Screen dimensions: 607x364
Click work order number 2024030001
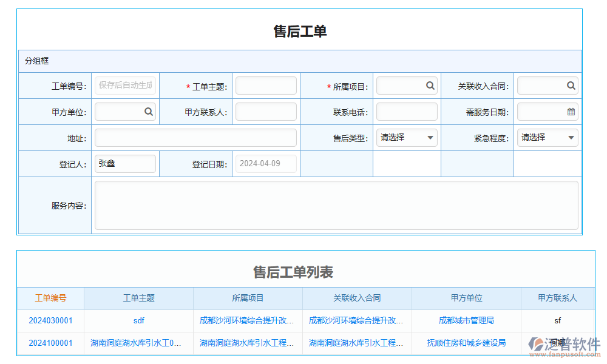(x=50, y=320)
